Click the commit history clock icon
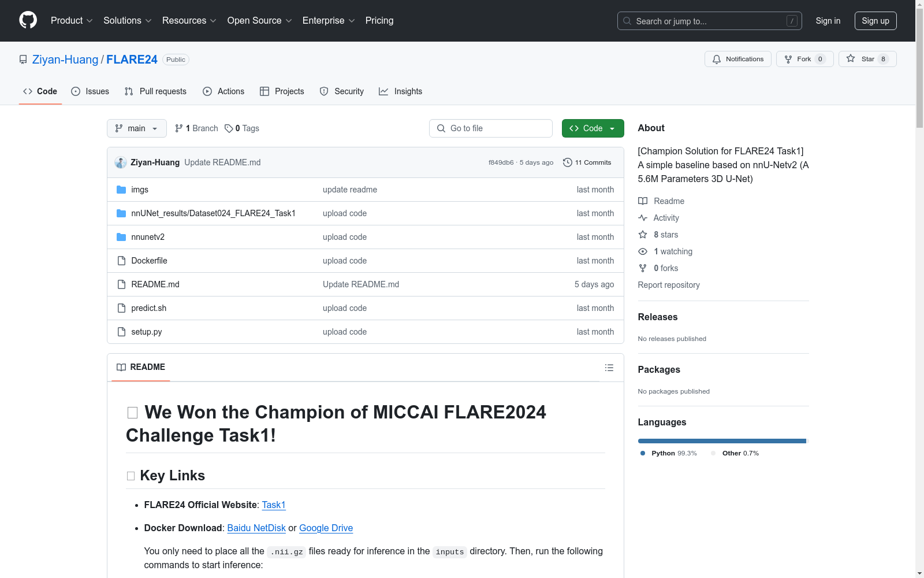Image resolution: width=924 pixels, height=578 pixels. point(568,162)
